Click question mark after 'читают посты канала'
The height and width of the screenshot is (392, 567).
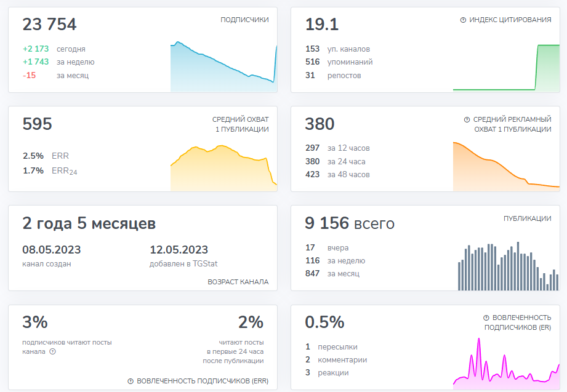tap(52, 352)
